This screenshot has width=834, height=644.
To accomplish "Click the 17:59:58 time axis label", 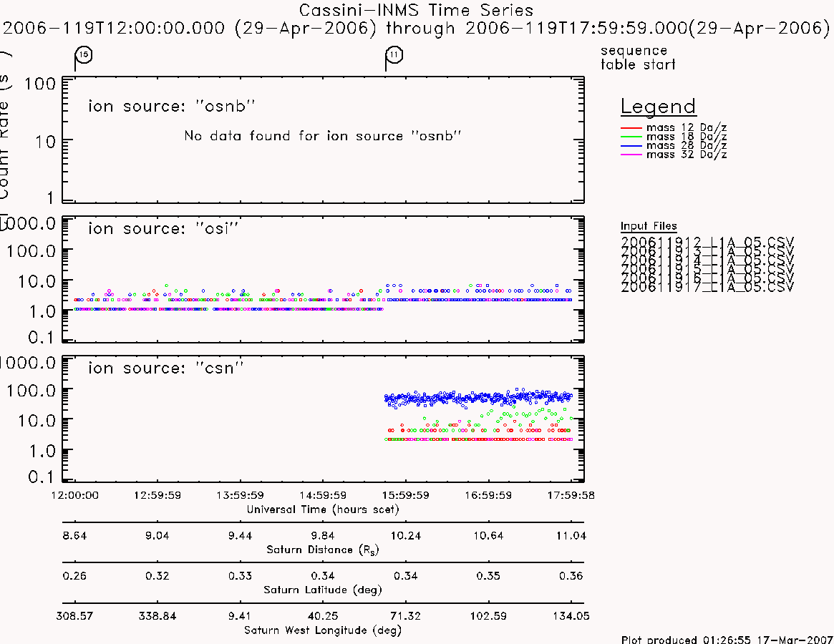I will pyautogui.click(x=571, y=495).
